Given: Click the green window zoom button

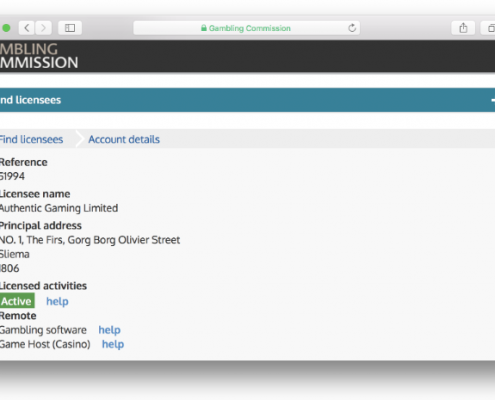Looking at the screenshot, I should (6, 28).
